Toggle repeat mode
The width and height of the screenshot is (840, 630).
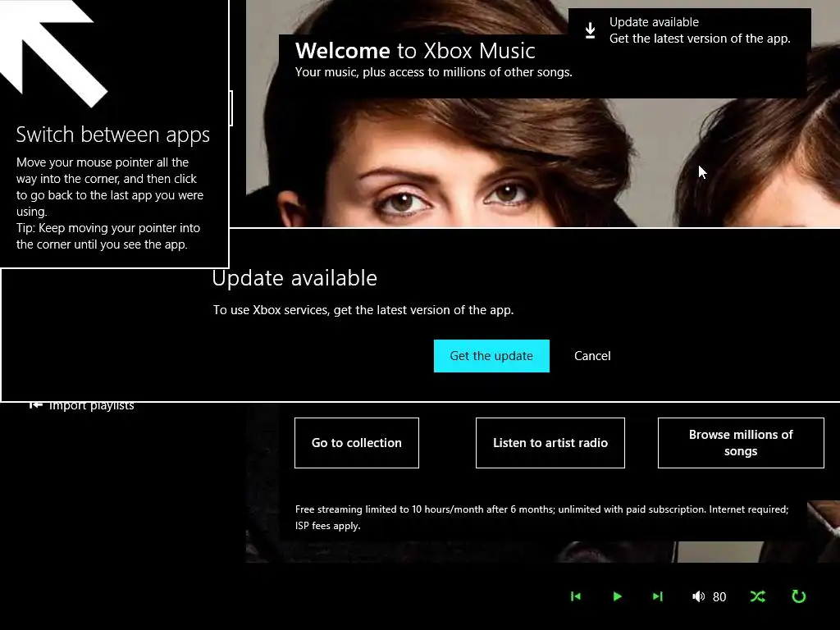798,596
